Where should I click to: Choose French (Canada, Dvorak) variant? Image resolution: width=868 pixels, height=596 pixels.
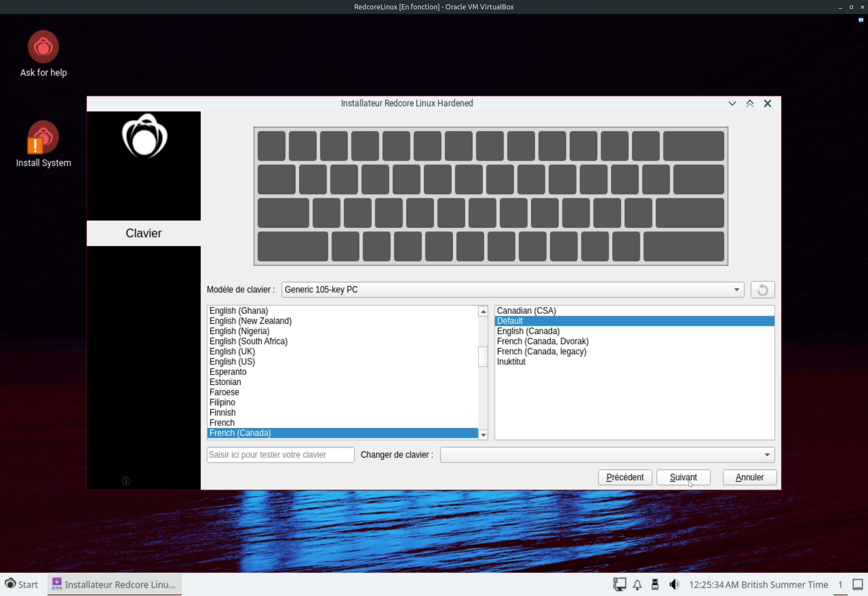[542, 342]
